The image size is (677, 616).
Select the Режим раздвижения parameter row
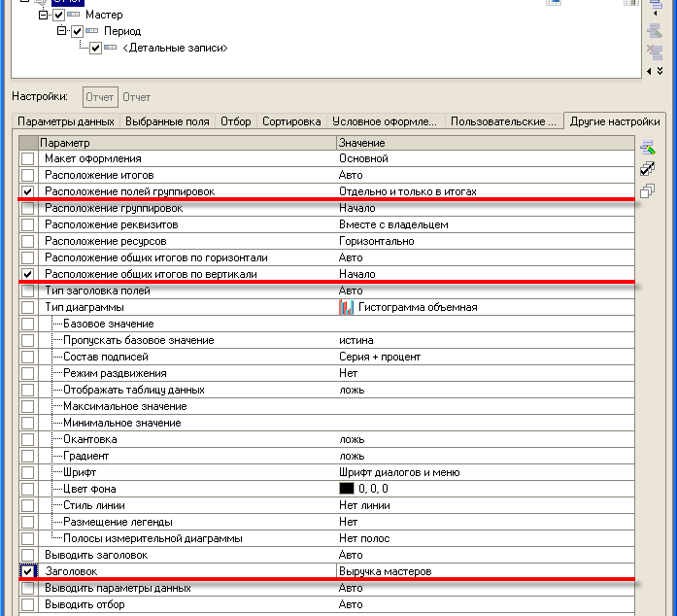(x=326, y=373)
